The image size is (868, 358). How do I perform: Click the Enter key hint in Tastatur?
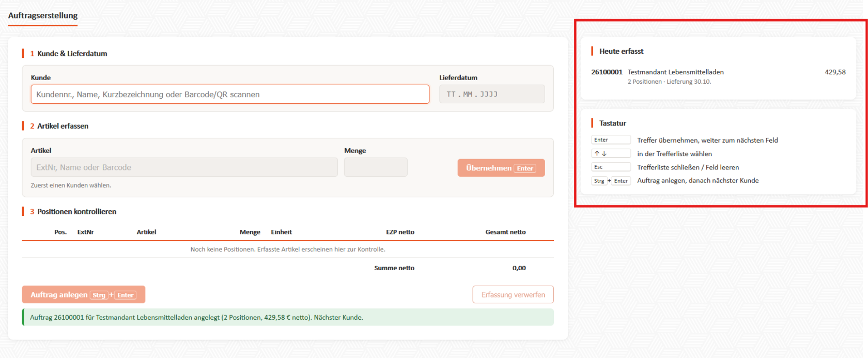click(611, 140)
